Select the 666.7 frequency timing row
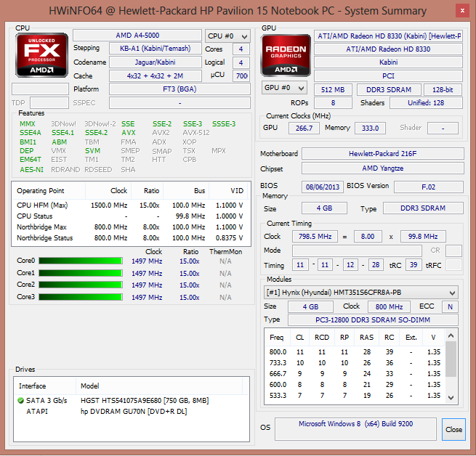 click(355, 374)
